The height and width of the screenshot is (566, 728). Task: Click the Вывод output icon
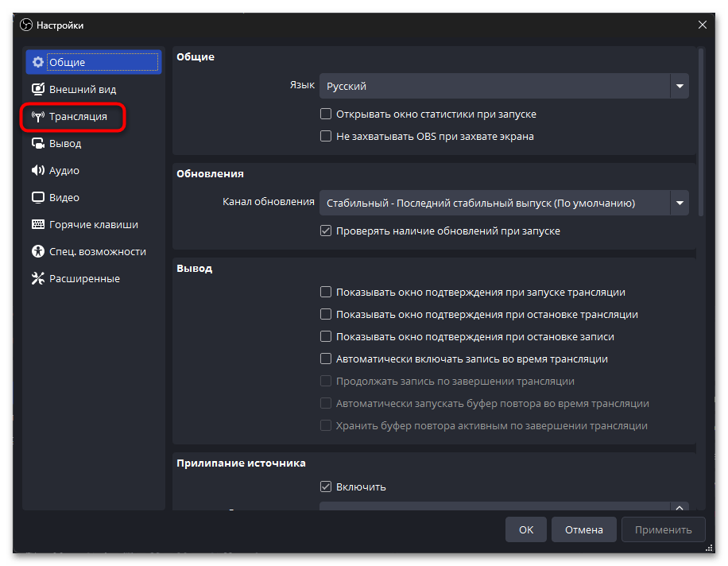(x=38, y=144)
